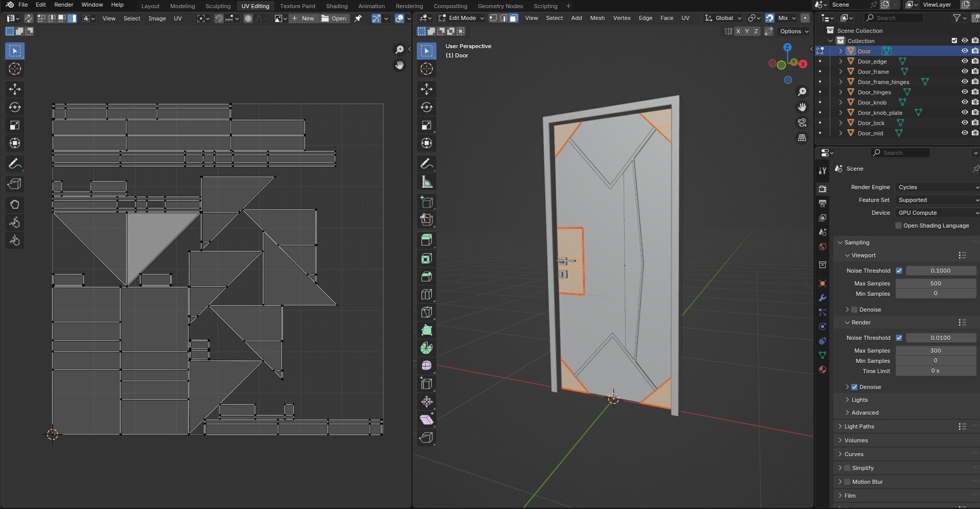Select the UV Pinch sculpt tool

15,240
